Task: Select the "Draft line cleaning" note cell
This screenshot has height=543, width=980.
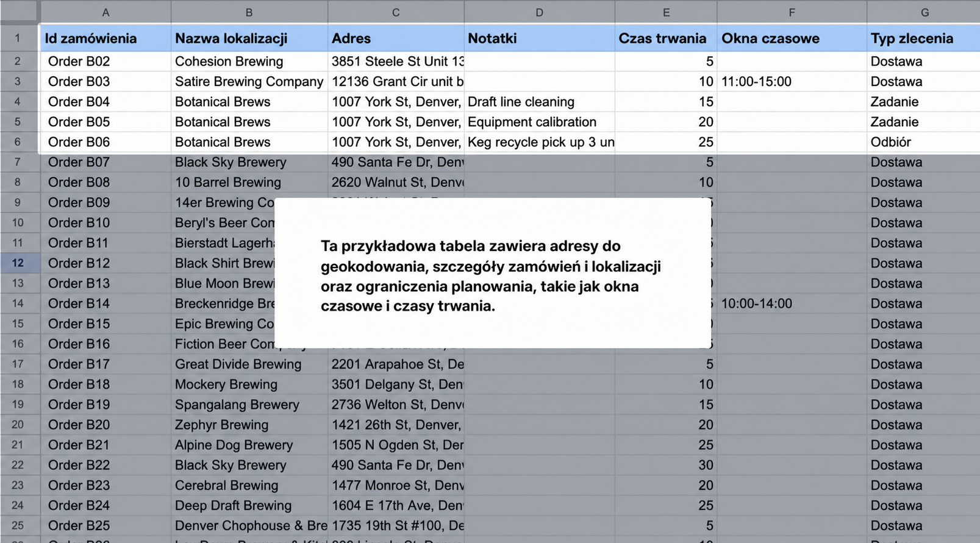Action: 539,102
